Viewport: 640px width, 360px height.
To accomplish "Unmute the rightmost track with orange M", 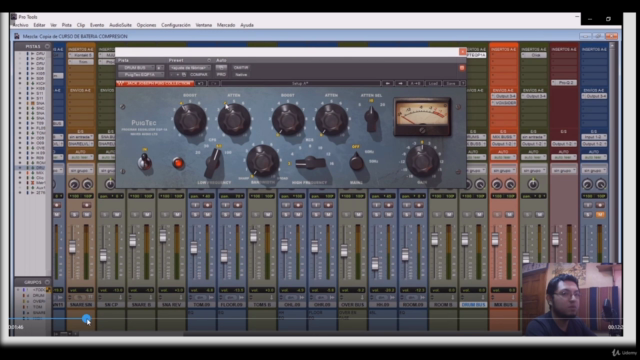I will (600, 214).
